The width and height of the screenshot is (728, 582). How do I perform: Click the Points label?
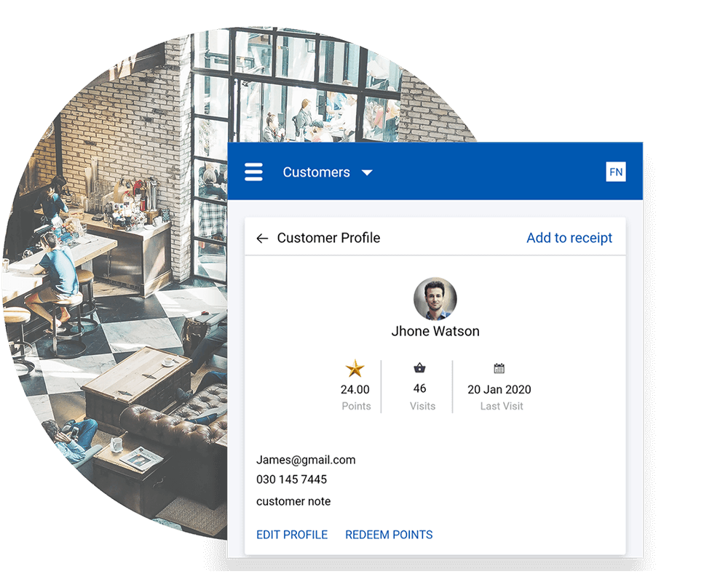(x=356, y=406)
